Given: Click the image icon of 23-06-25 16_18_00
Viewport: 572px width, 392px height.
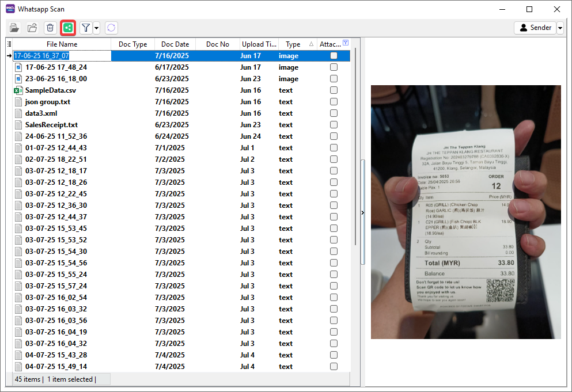Looking at the screenshot, I should click(x=18, y=79).
